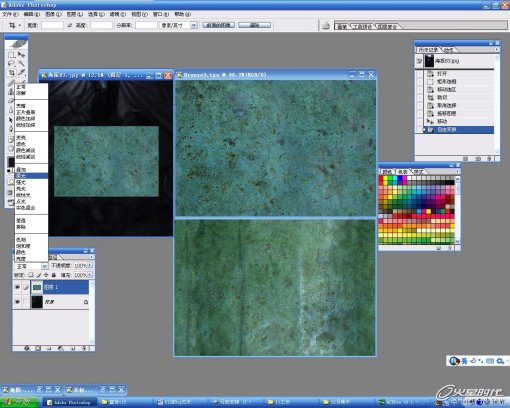Click the swap width and height icon

(70, 25)
